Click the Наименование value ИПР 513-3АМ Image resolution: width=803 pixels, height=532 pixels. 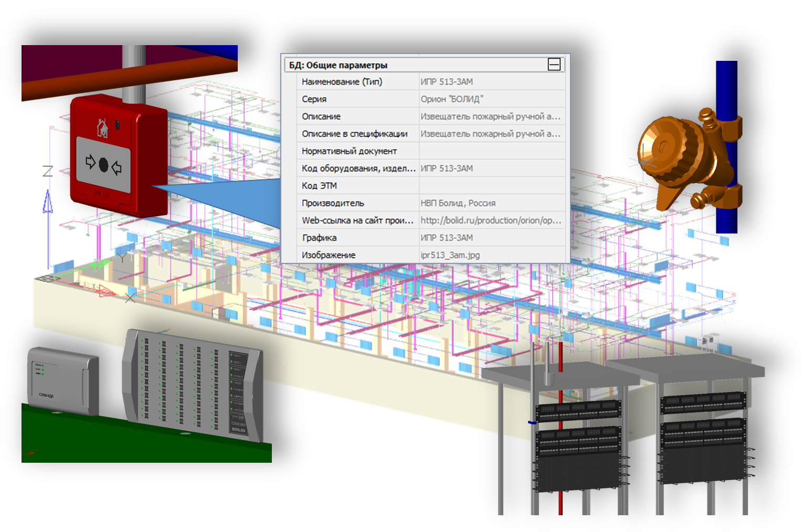coord(447,82)
